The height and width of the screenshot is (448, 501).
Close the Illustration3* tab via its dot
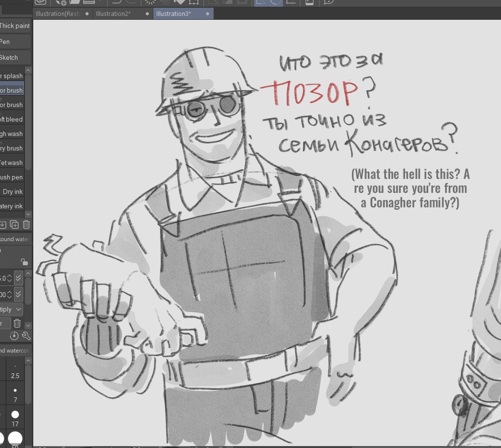click(x=208, y=14)
